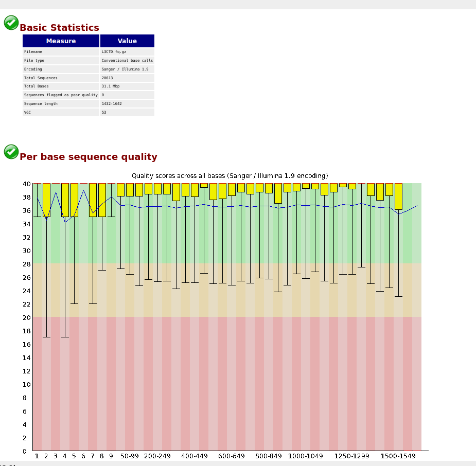
Task: Click the Encoding row label
Action: 33,69
